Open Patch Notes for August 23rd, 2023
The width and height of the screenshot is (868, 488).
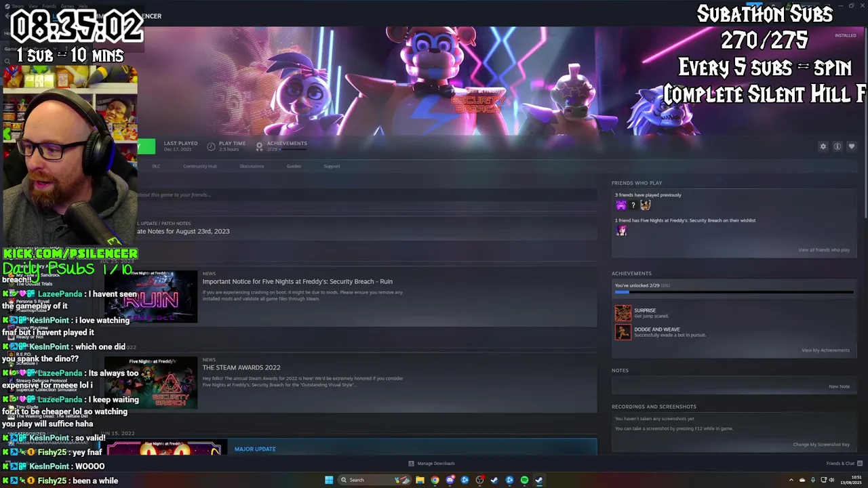183,231
